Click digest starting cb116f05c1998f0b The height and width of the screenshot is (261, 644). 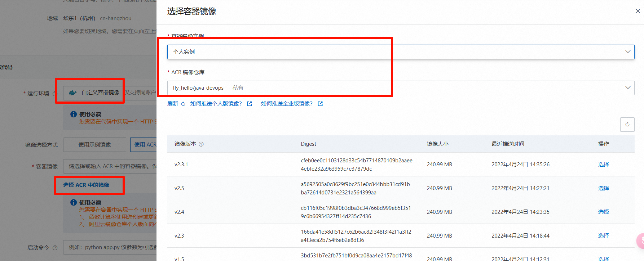tap(356, 212)
